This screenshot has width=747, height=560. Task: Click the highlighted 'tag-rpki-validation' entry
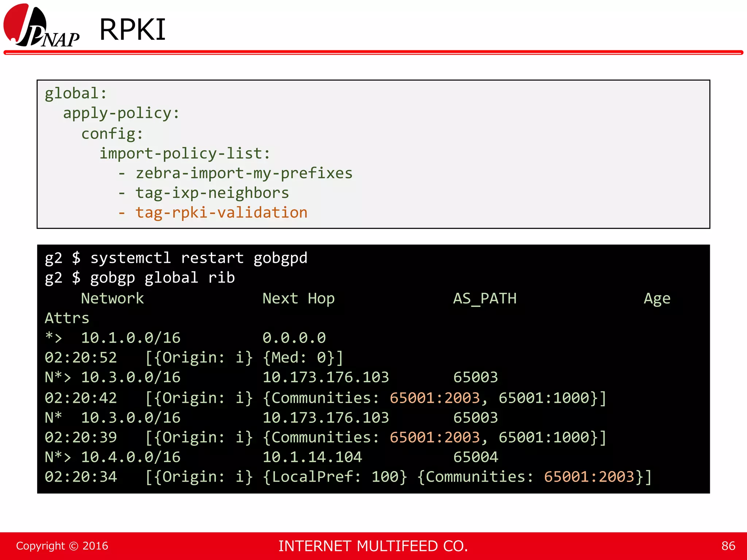(222, 213)
